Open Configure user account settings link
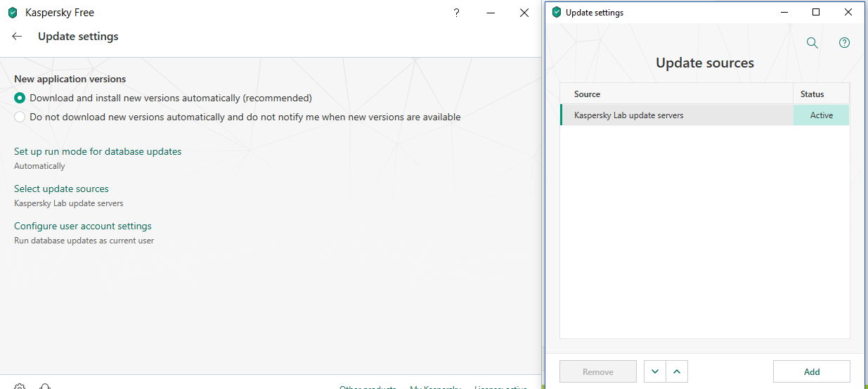Image resolution: width=868 pixels, height=389 pixels. [83, 226]
